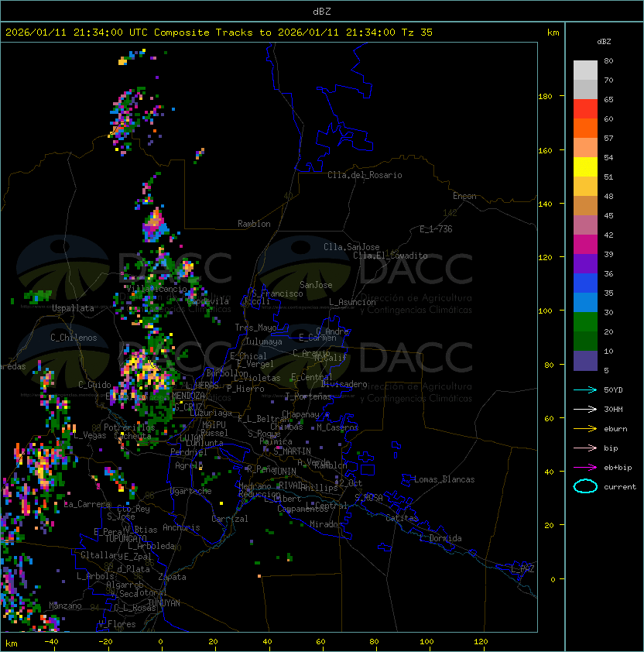Click the 65 dBZ red color swatch
The image size is (644, 652).
(x=585, y=108)
